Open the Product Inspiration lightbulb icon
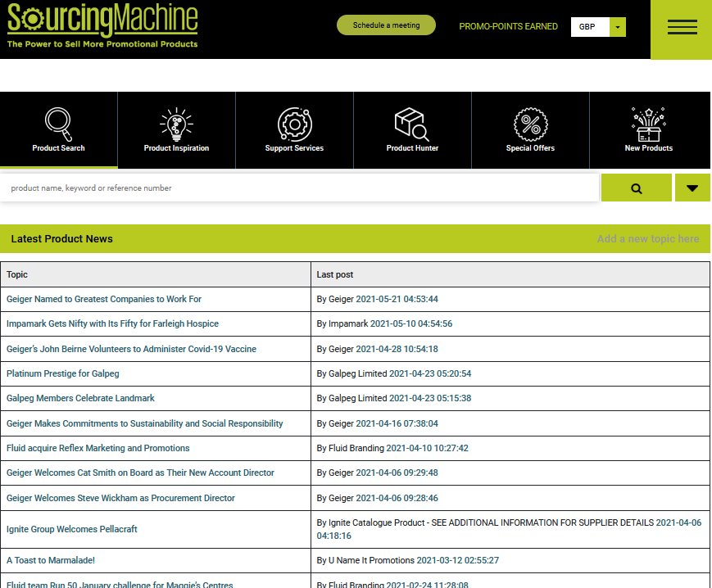Image resolution: width=712 pixels, height=588 pixels. pos(176,124)
